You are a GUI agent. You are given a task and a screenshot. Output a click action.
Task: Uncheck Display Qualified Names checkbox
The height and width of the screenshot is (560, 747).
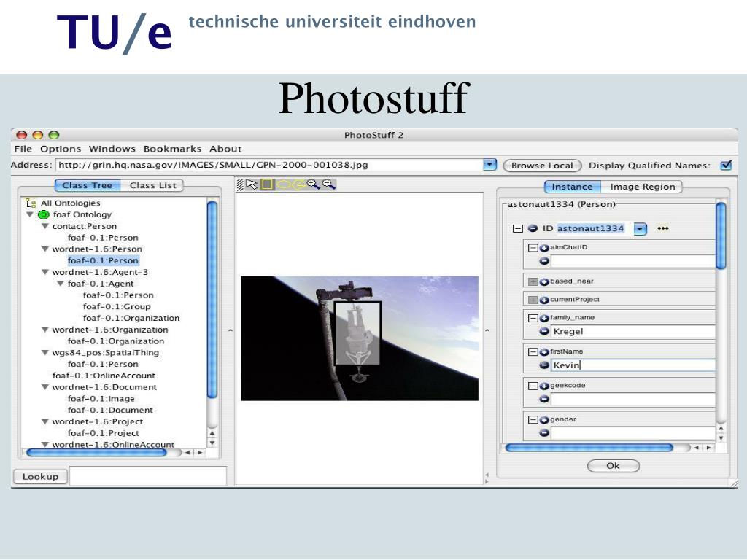[726, 166]
